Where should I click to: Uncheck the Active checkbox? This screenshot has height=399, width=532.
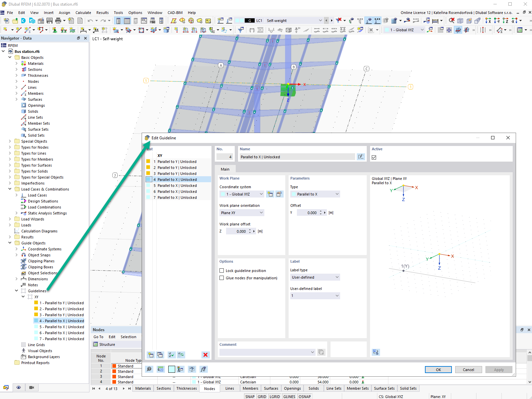[x=374, y=157]
